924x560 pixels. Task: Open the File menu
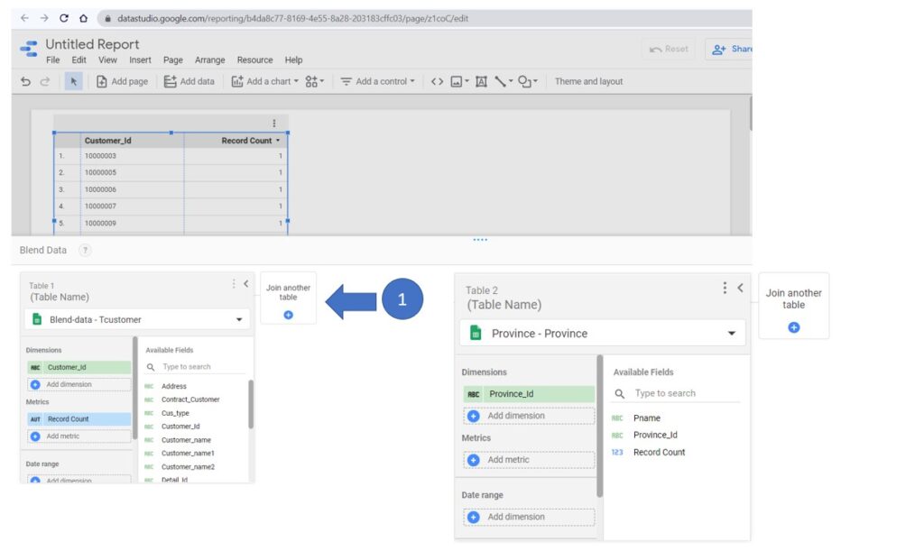point(53,60)
